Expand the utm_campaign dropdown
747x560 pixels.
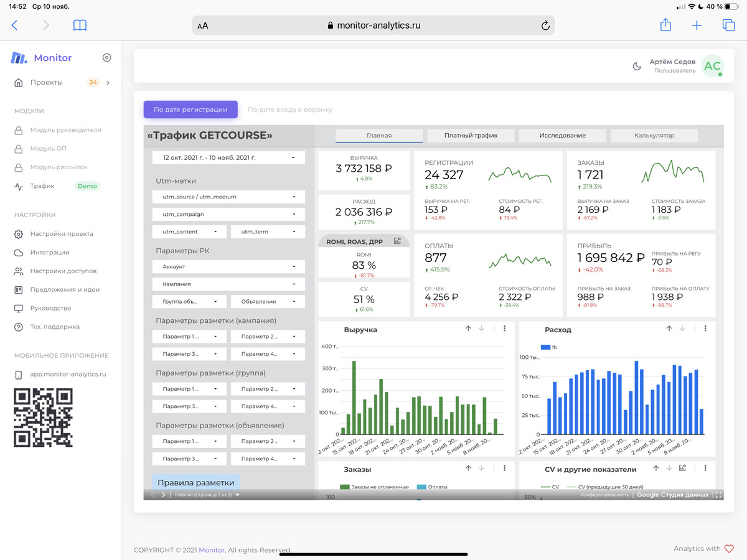tap(228, 214)
